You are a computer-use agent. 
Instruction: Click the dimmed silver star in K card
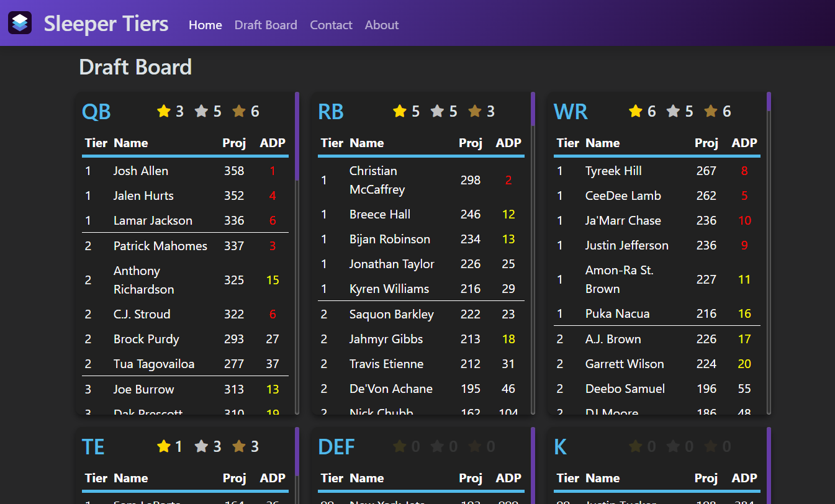[x=673, y=446]
